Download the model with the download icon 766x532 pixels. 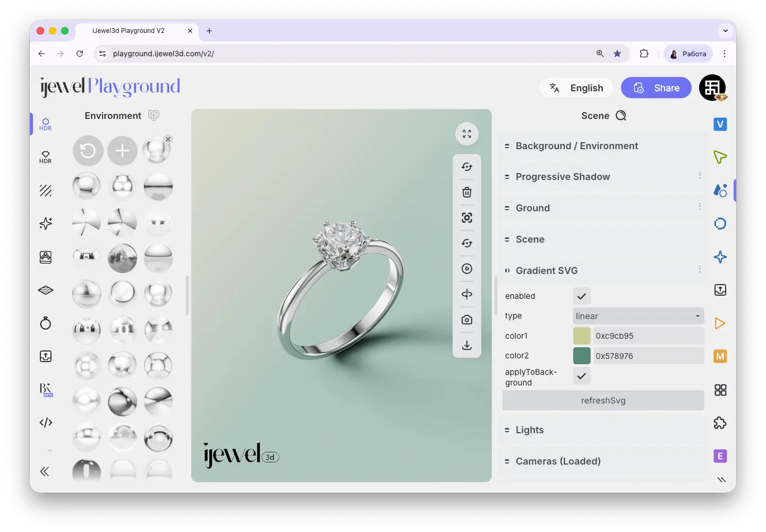pyautogui.click(x=467, y=345)
